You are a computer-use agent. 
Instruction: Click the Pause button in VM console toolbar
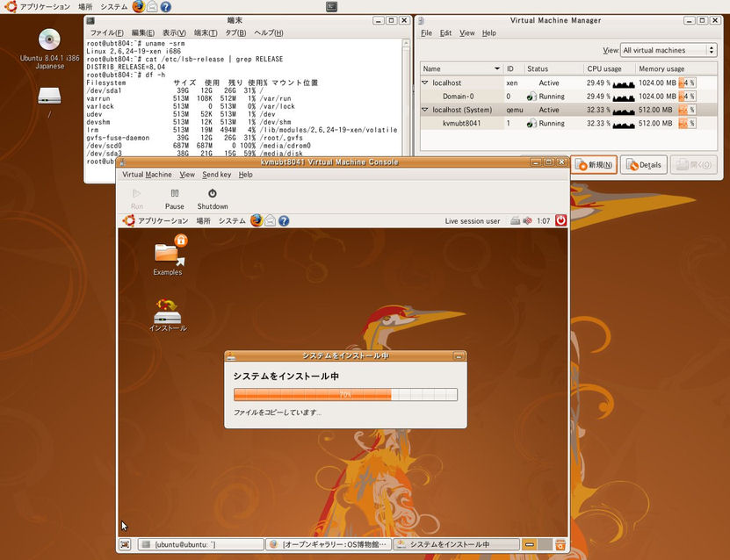pyautogui.click(x=175, y=198)
